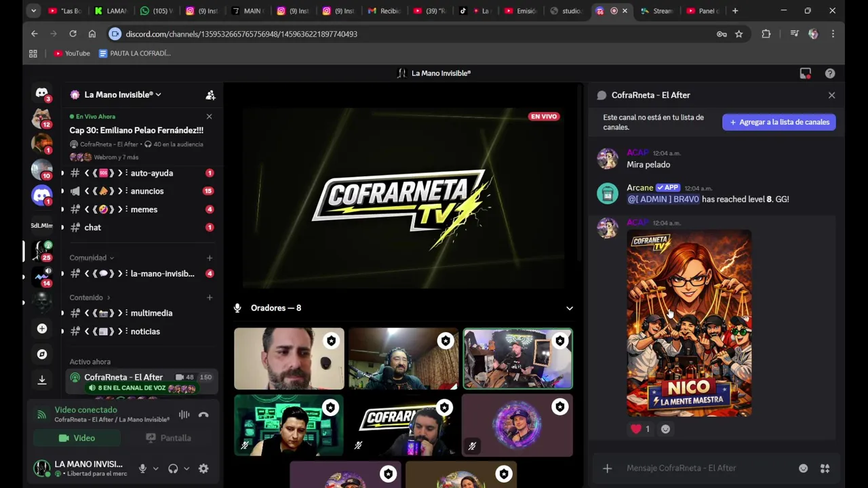Image resolution: width=868 pixels, height=488 pixels.
Task: Open Chrome tab search dropdown
Action: pos(33,11)
